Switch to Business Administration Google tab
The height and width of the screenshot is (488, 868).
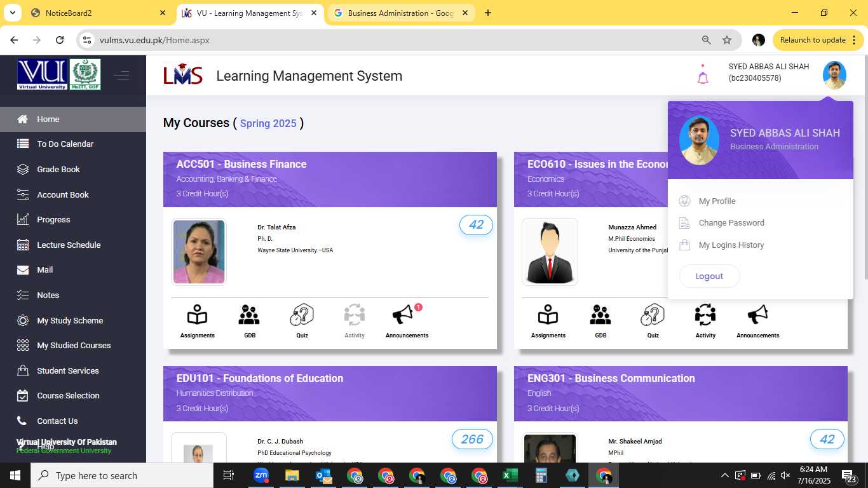[401, 13]
